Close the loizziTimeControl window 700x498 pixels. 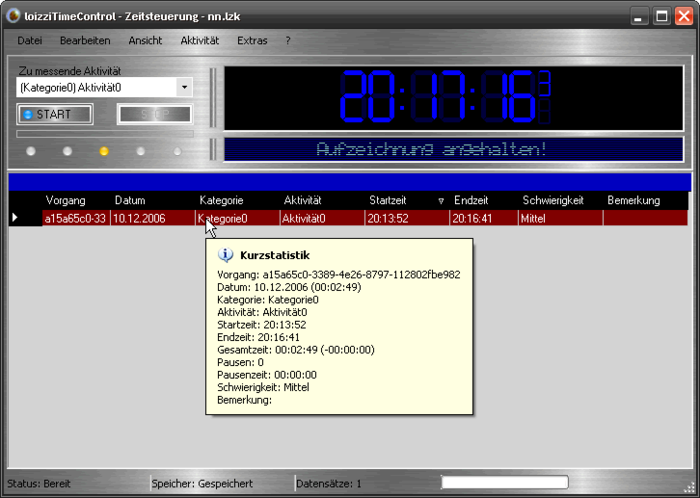[684, 17]
